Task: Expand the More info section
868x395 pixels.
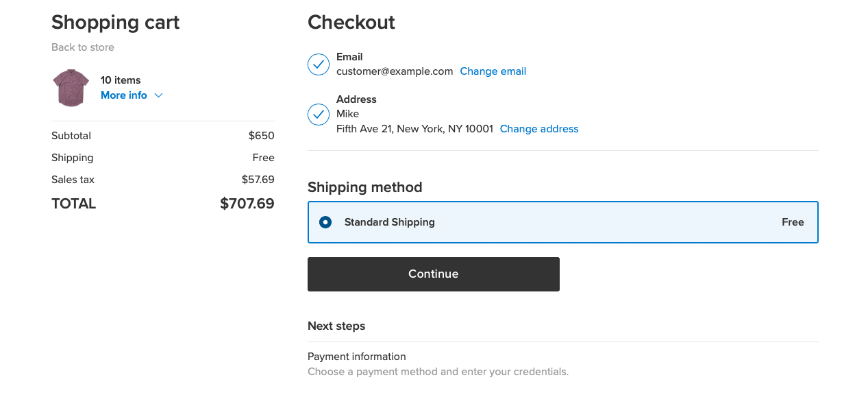Action: click(123, 95)
